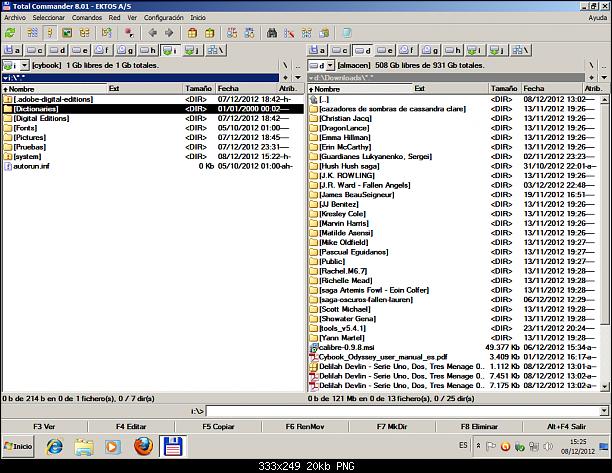Open the Windows Inicio start button
Image resolution: width=612 pixels, height=473 pixels.
pos(18,446)
